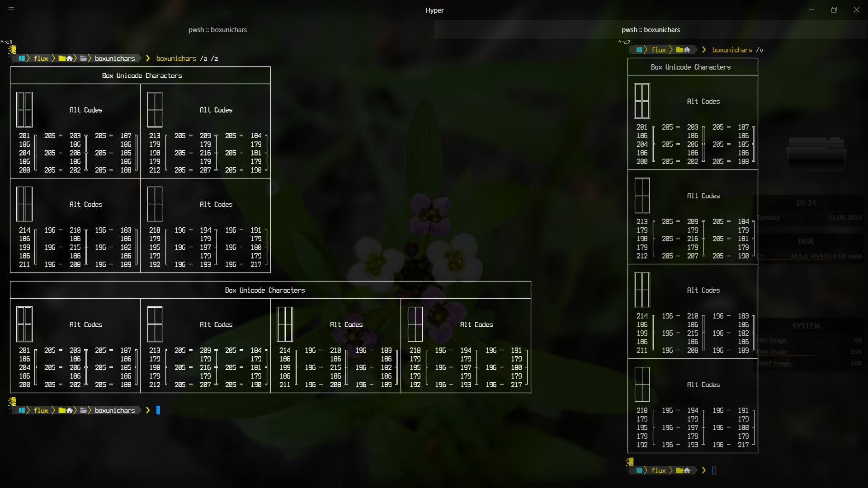868x488 pixels.
Task: Click the home folder icon in the right pane's bottom prompt
Action: coord(684,470)
